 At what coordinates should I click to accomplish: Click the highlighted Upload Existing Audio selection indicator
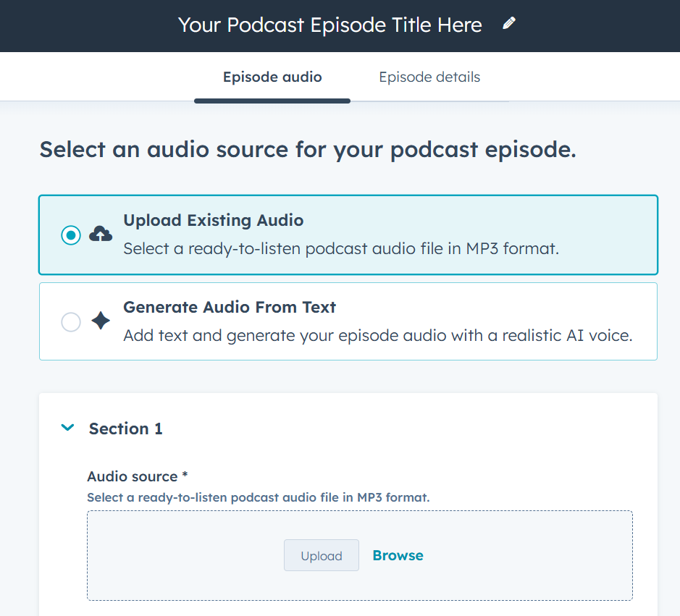70,235
